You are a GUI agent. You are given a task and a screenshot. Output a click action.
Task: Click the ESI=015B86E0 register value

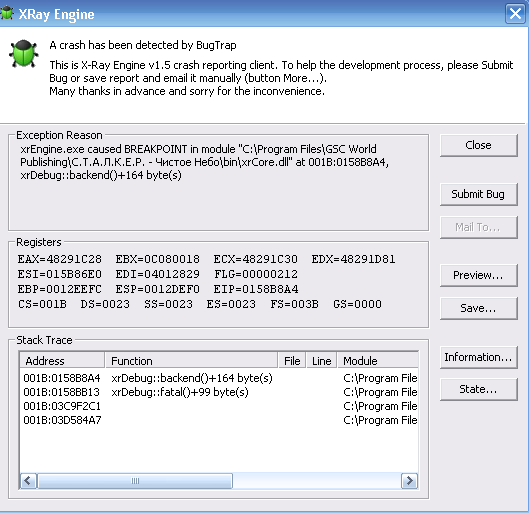click(x=60, y=274)
